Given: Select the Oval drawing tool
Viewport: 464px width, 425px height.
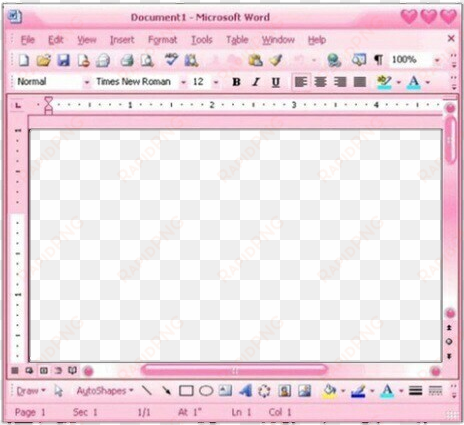Looking at the screenshot, I should click(206, 391).
